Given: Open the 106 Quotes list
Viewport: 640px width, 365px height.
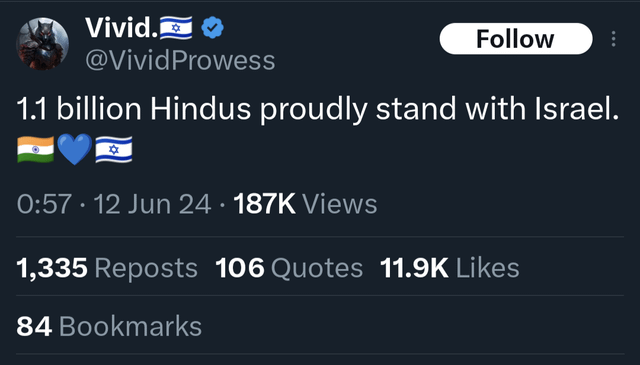Looking at the screenshot, I should [289, 268].
